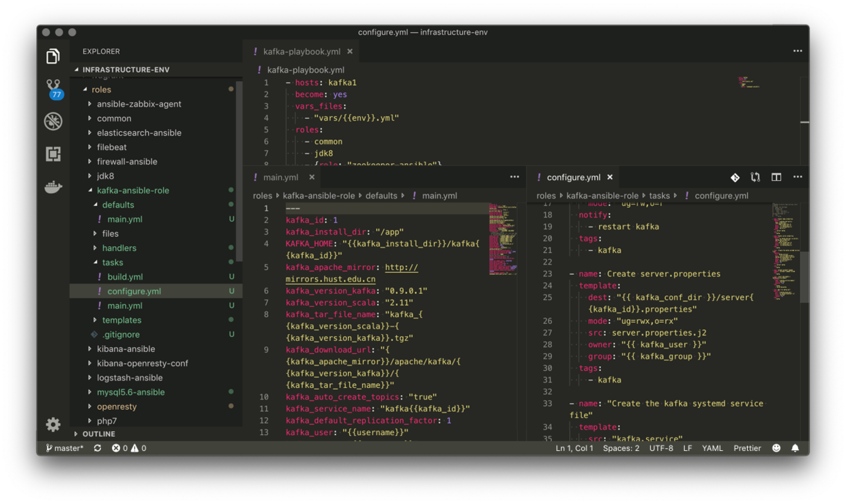Viewport: 846px width, 504px height.
Task: Expand the ansible-zabbix-agent folder
Action: coord(138,104)
